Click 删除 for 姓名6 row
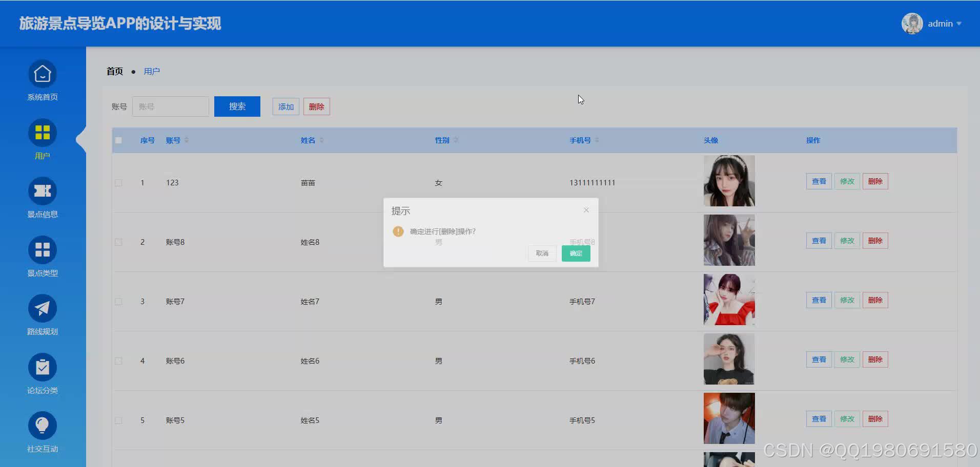Viewport: 980px width, 467px height. (x=875, y=359)
